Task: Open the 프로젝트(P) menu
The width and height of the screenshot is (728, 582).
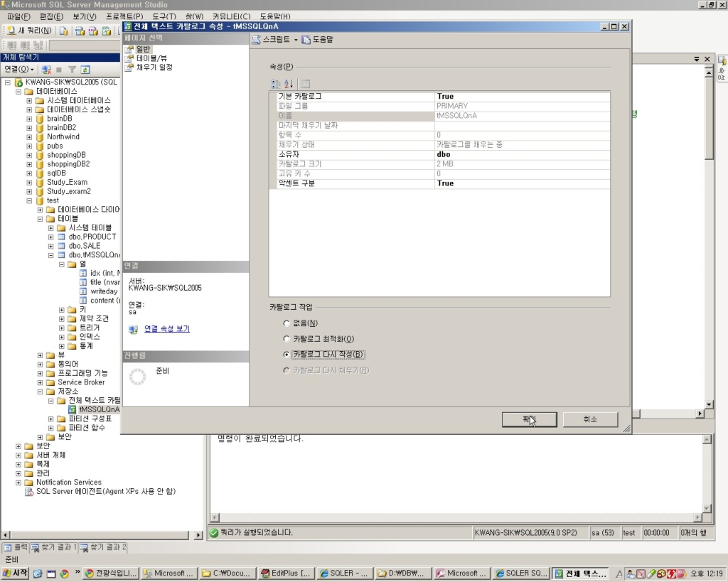Action: click(x=124, y=16)
